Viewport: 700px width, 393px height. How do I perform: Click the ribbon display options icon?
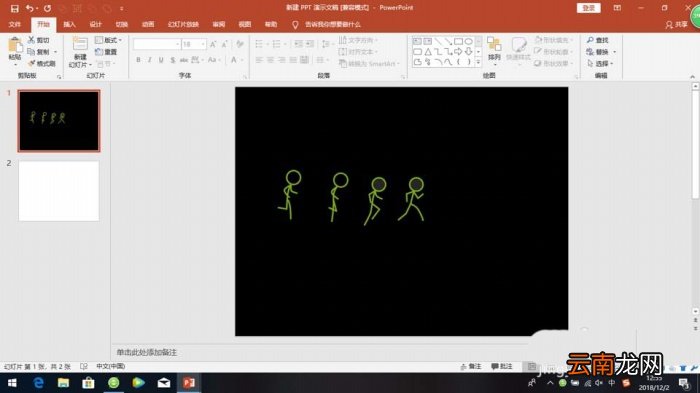click(617, 8)
